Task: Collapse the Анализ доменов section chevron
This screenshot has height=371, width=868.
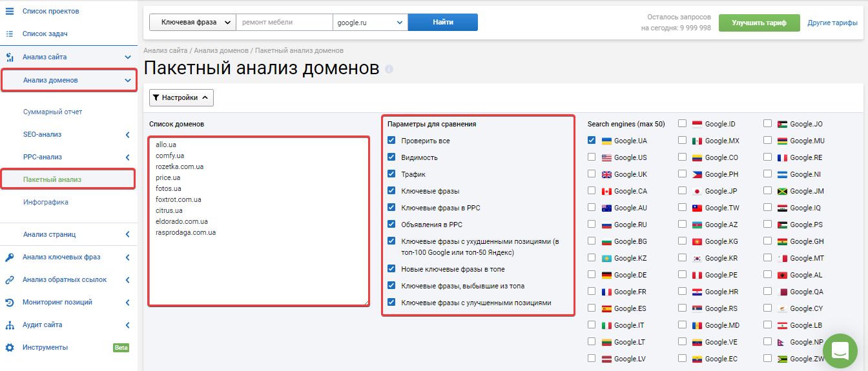Action: click(x=128, y=81)
